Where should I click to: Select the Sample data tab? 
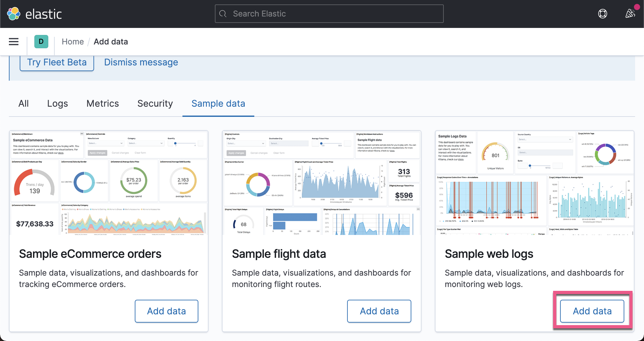pos(218,104)
